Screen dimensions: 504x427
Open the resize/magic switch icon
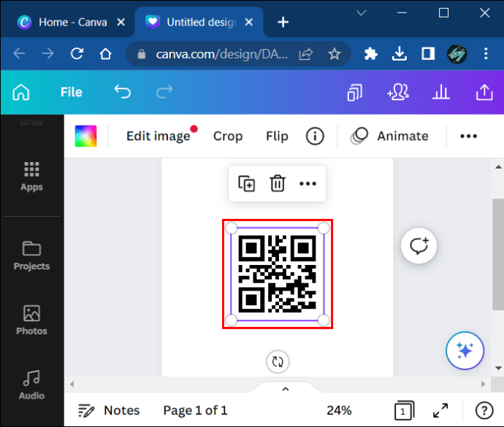355,93
